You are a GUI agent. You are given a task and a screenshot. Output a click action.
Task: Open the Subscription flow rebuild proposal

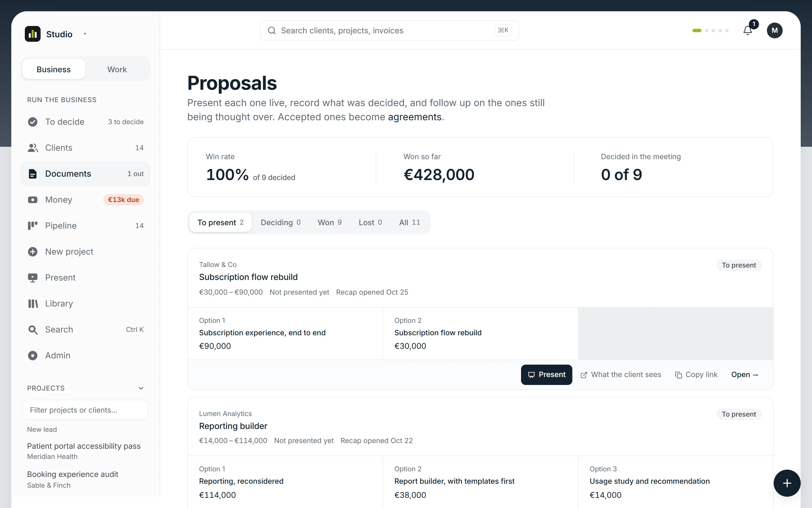(x=745, y=375)
